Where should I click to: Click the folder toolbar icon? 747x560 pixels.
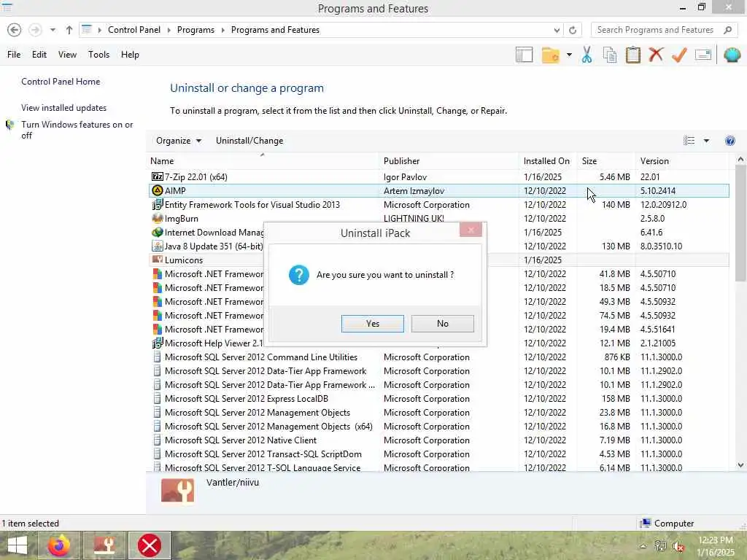pos(551,55)
